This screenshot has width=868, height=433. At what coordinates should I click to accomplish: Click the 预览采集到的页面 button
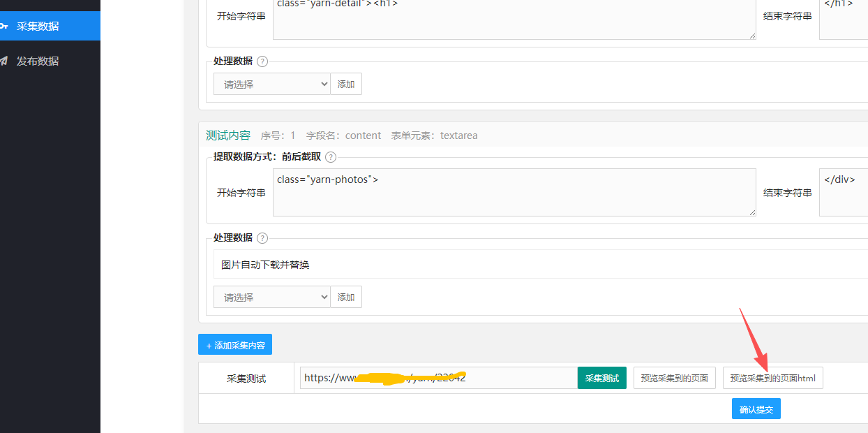(x=674, y=378)
